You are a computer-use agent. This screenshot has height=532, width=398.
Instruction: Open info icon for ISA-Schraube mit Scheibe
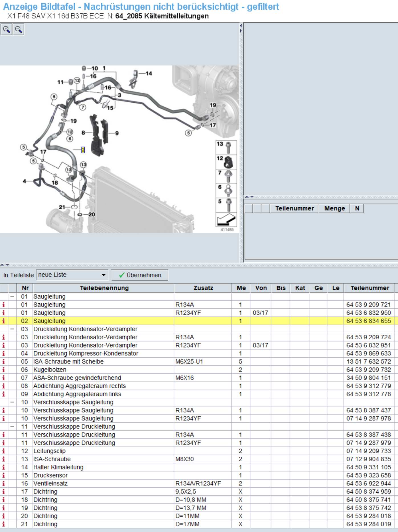(4, 362)
